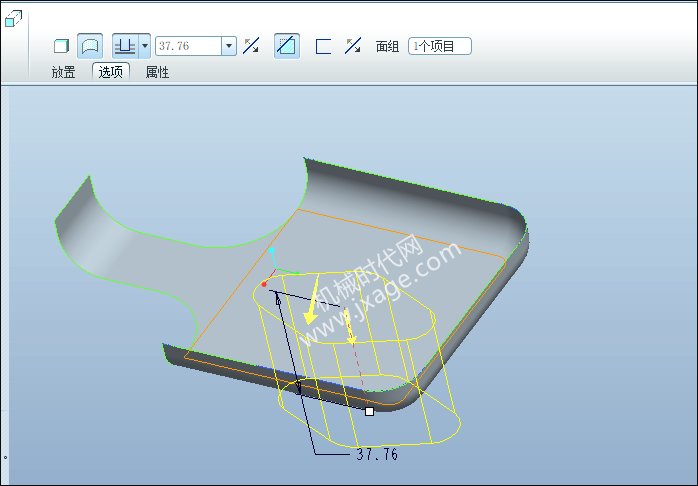Click the 37.76 dimension label in model
This screenshot has width=698, height=486.
pos(377,454)
